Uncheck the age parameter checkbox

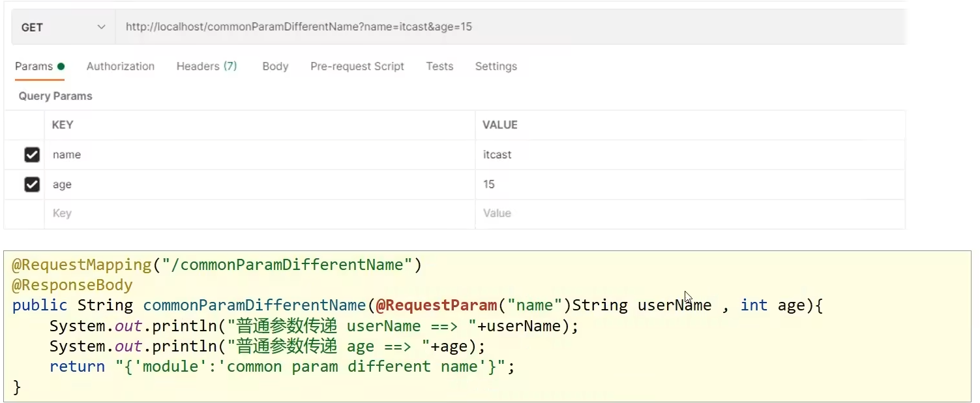click(x=32, y=185)
